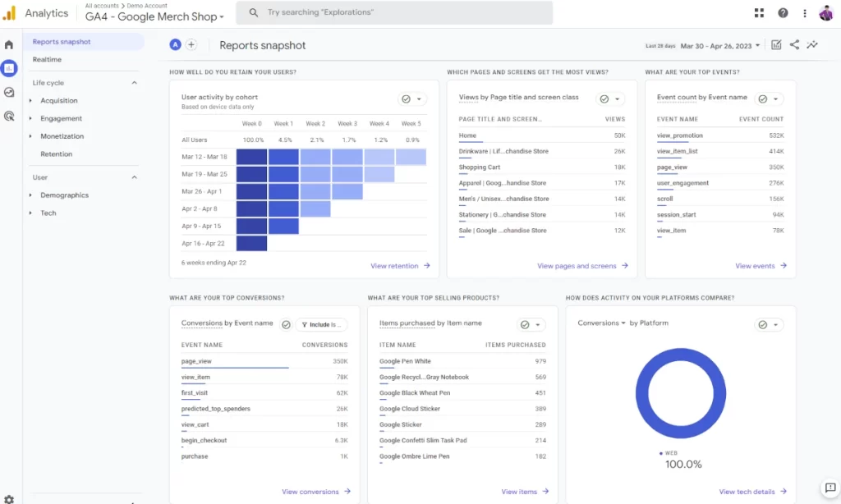Expand the Acquisition tree item
841x504 pixels.
(x=30, y=101)
